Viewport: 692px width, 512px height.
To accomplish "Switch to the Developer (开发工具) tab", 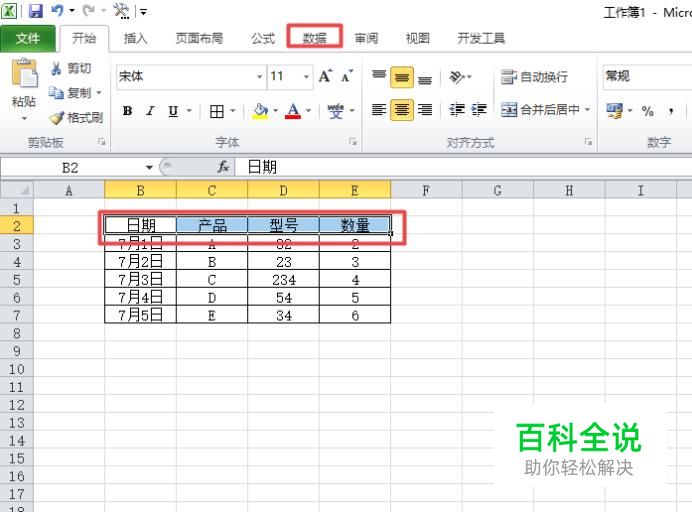I will coord(481,38).
